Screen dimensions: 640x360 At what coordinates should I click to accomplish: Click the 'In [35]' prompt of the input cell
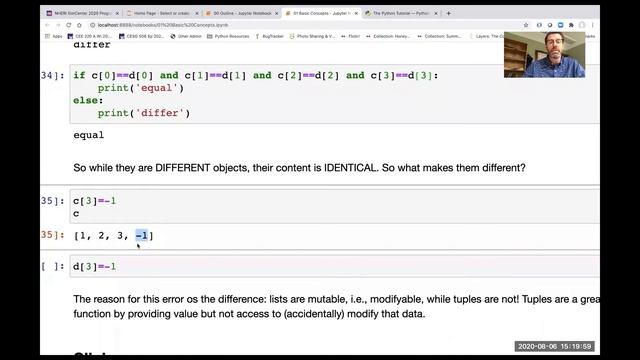(53, 201)
